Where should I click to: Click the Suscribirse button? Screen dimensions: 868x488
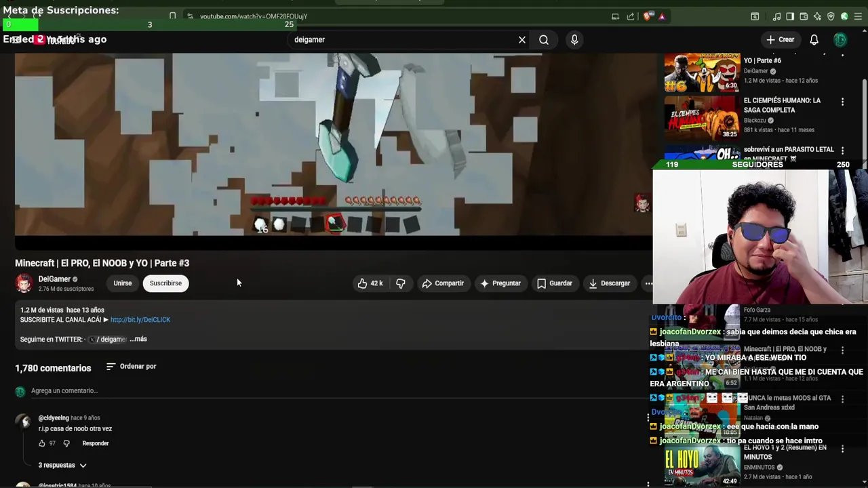[x=165, y=283]
